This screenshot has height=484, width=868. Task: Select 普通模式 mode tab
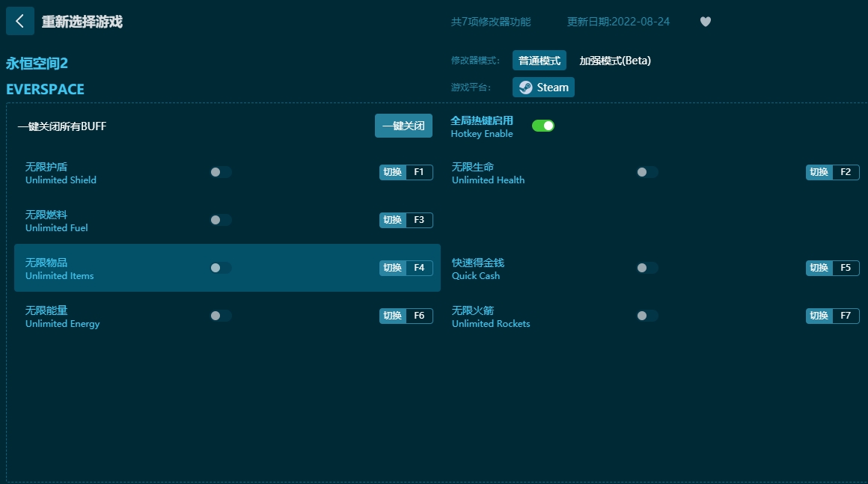pyautogui.click(x=540, y=61)
